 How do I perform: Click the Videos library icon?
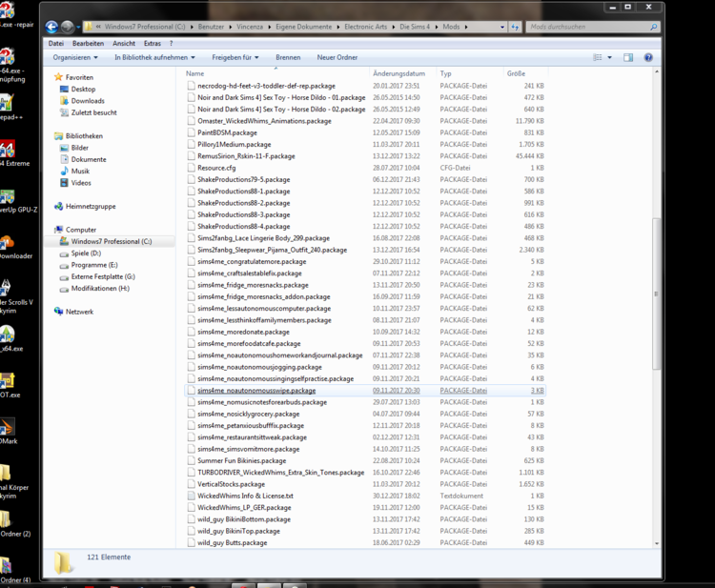(64, 183)
